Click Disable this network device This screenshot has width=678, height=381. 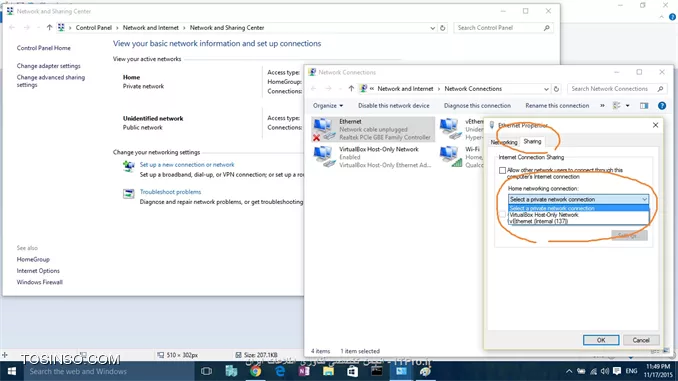[393, 106]
